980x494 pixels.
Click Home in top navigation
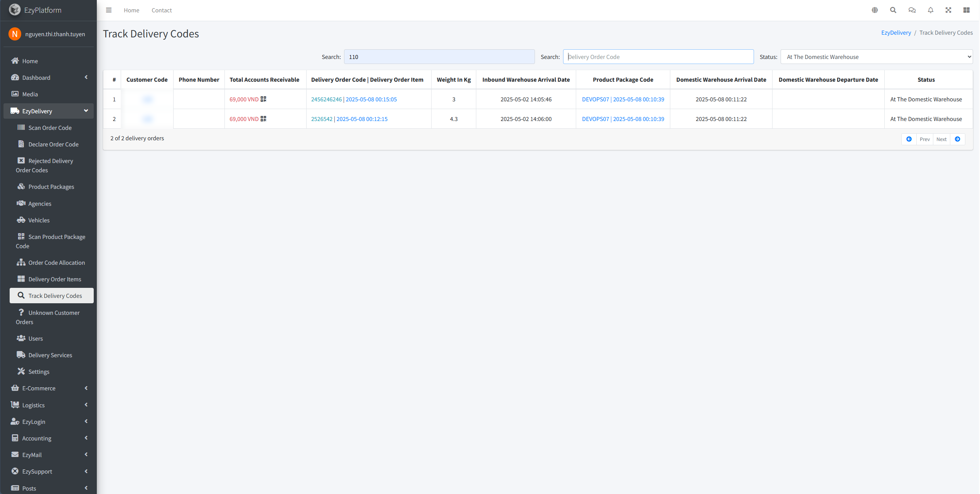132,10
